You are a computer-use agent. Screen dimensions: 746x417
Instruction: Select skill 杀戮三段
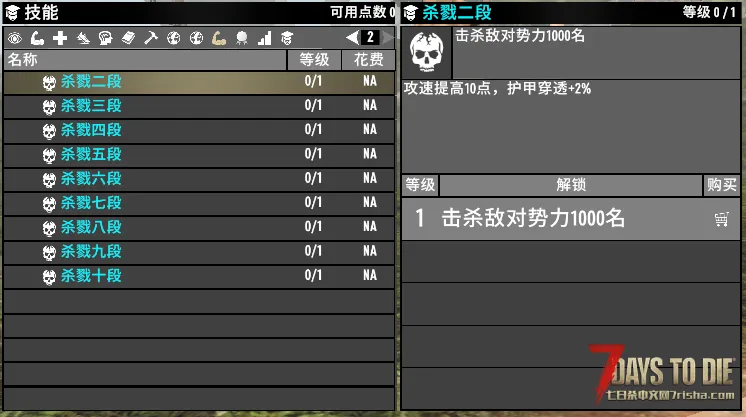91,106
